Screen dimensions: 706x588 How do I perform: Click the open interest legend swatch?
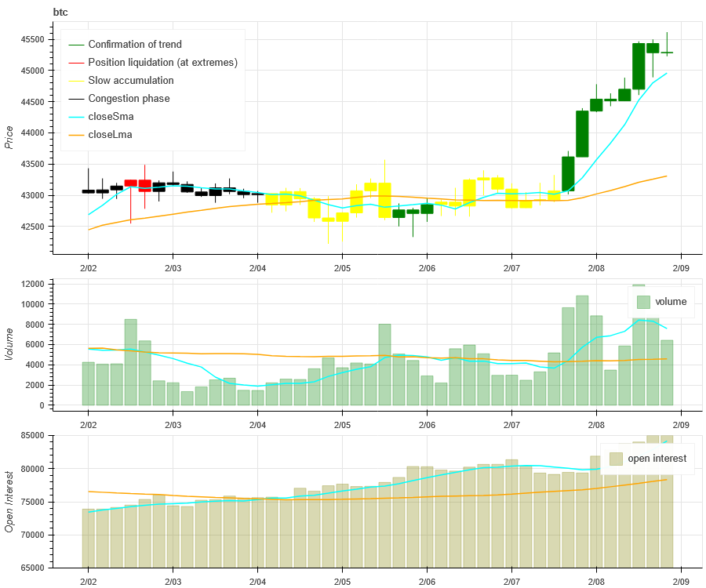pyautogui.click(x=616, y=459)
